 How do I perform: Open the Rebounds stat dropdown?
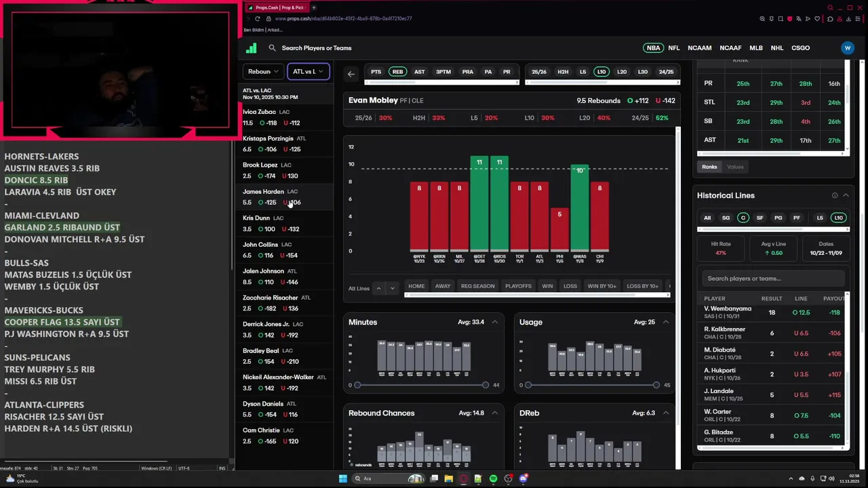pyautogui.click(x=263, y=71)
